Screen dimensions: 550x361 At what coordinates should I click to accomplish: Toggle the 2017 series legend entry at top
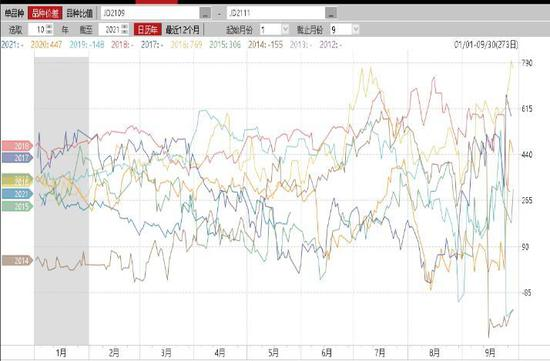click(x=152, y=45)
